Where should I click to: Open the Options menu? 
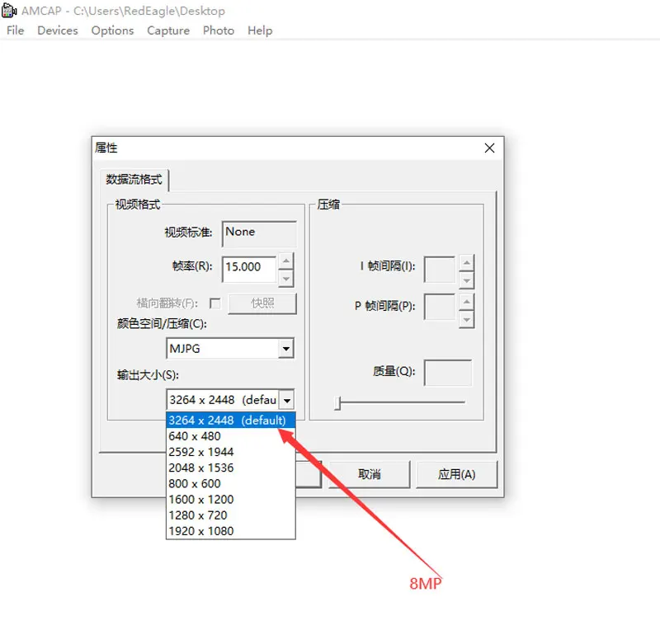click(112, 31)
